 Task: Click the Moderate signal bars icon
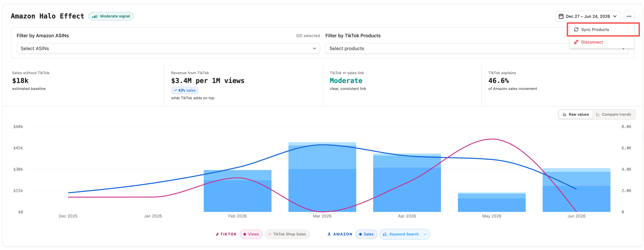click(x=95, y=16)
